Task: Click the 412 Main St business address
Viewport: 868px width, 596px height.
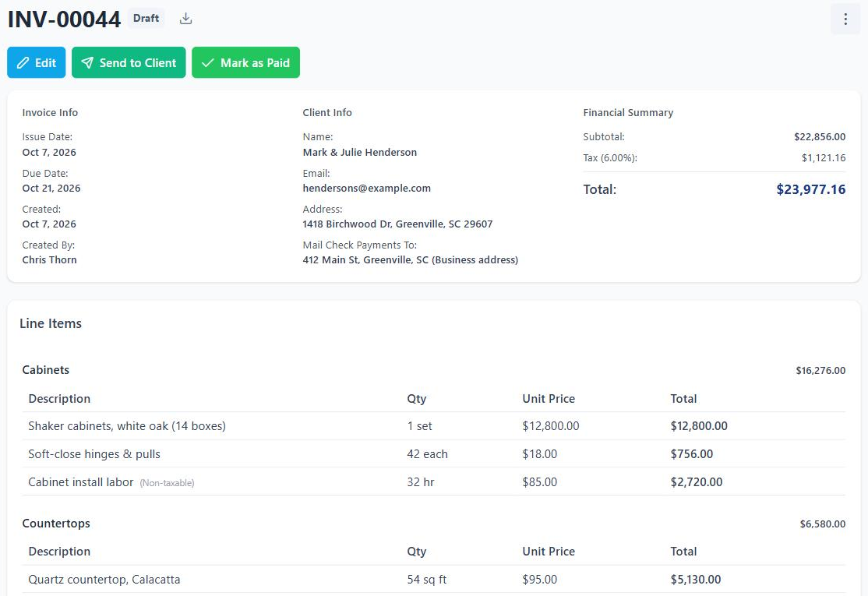Action: (410, 260)
